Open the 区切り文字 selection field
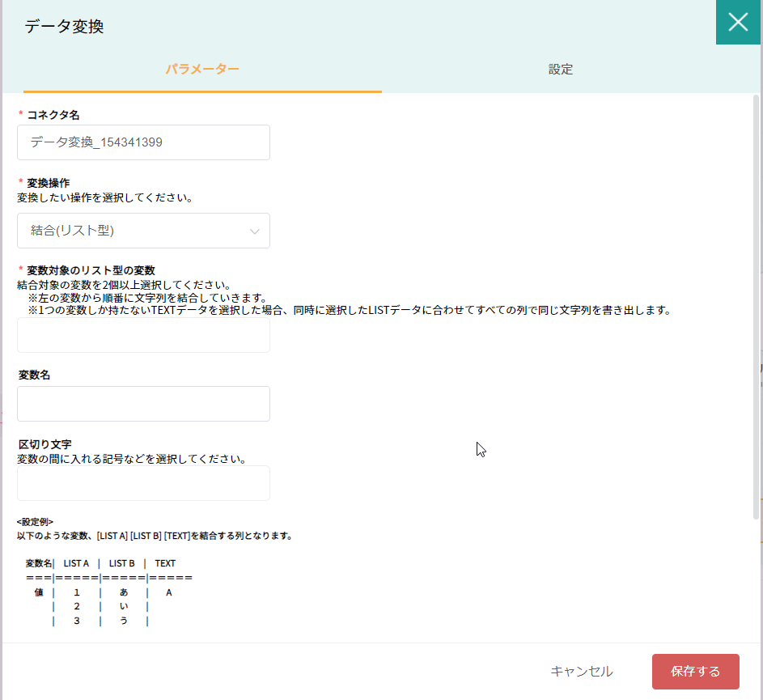Viewport: 763px width, 700px height. click(143, 483)
